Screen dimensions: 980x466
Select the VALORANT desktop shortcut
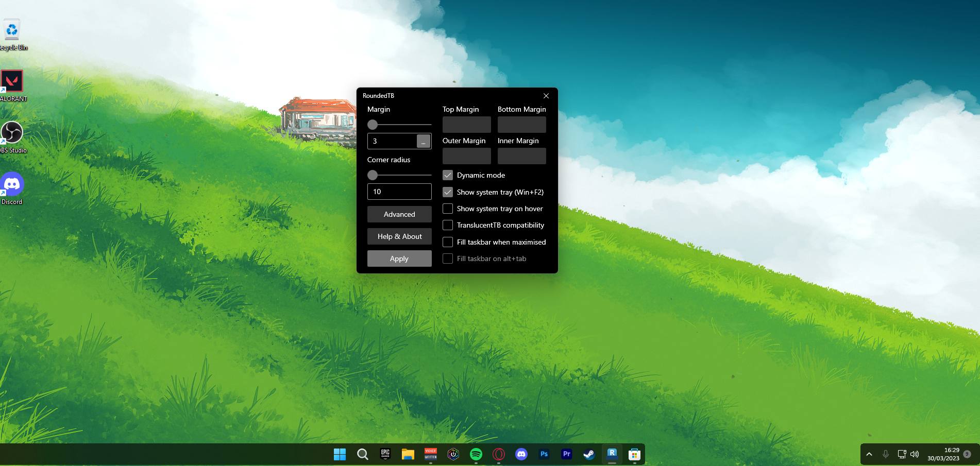[x=12, y=86]
